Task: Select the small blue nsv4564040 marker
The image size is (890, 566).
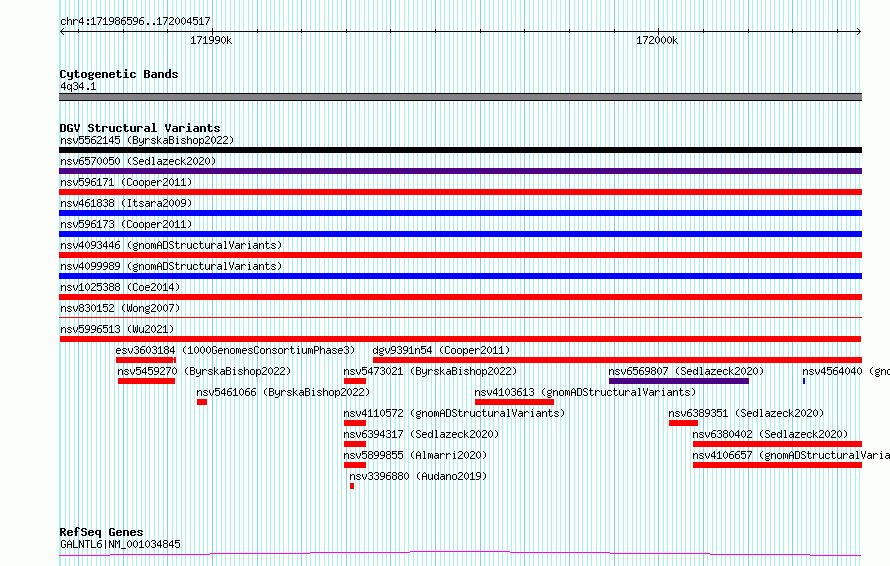Action: point(804,381)
